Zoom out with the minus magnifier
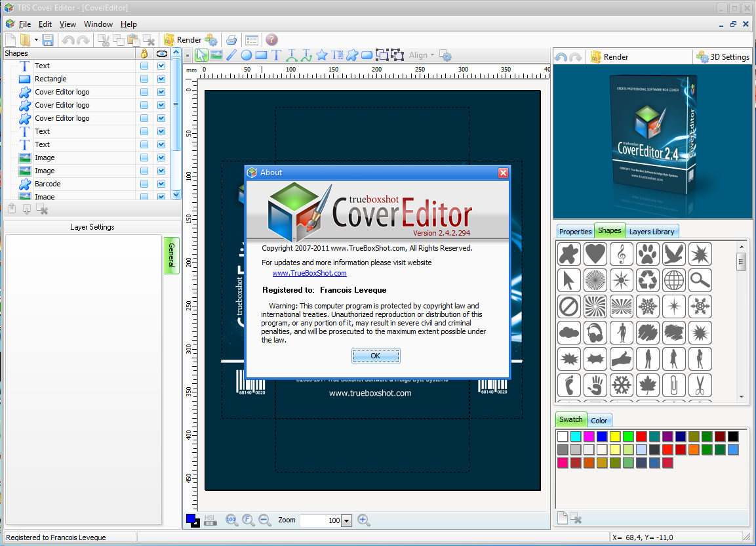 click(x=264, y=520)
